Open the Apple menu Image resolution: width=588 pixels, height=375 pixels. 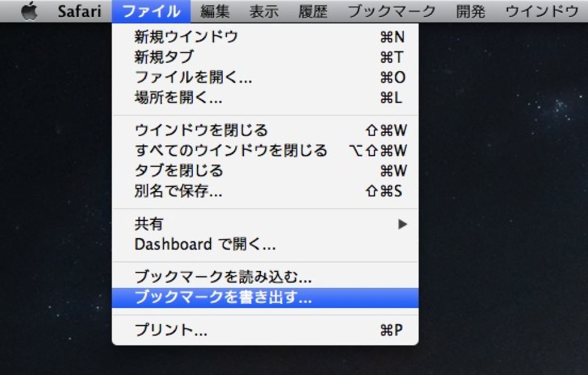tap(29, 11)
